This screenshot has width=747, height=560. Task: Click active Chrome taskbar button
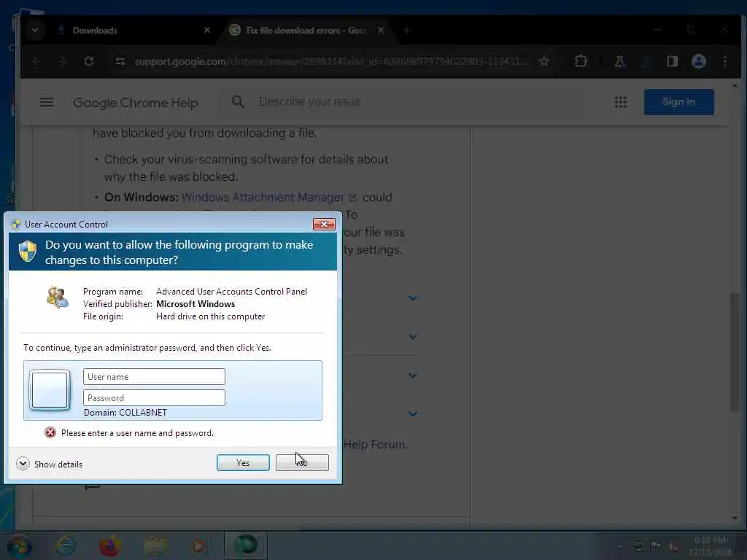point(246,545)
